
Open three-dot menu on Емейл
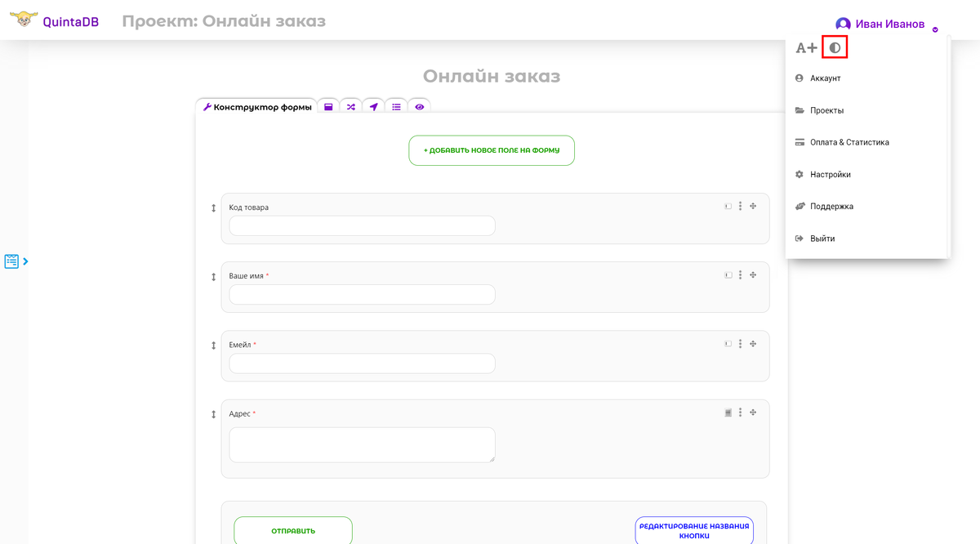(x=740, y=344)
